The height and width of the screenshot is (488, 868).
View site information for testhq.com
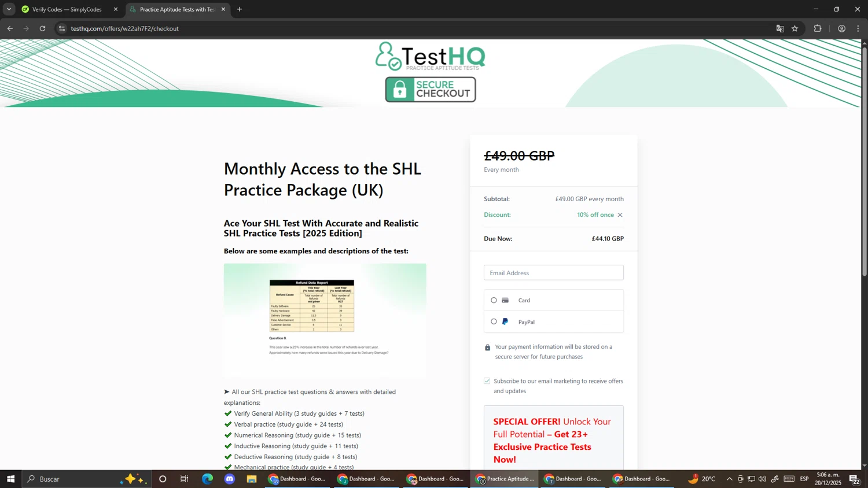[x=62, y=28]
